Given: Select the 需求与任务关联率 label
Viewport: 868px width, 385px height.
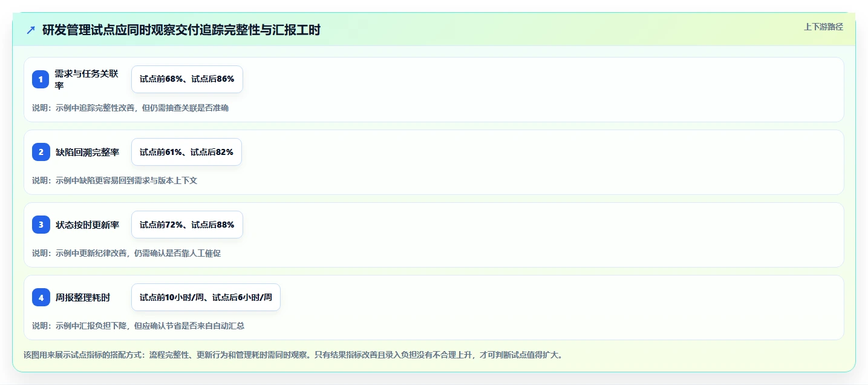Looking at the screenshot, I should (87, 79).
